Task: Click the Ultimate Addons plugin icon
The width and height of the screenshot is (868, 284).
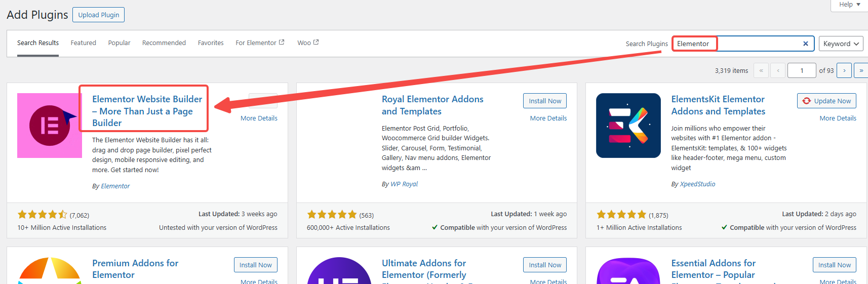Action: pyautogui.click(x=339, y=271)
